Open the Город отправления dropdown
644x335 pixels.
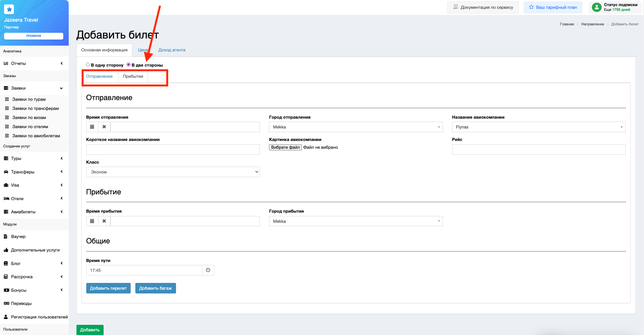pos(356,127)
